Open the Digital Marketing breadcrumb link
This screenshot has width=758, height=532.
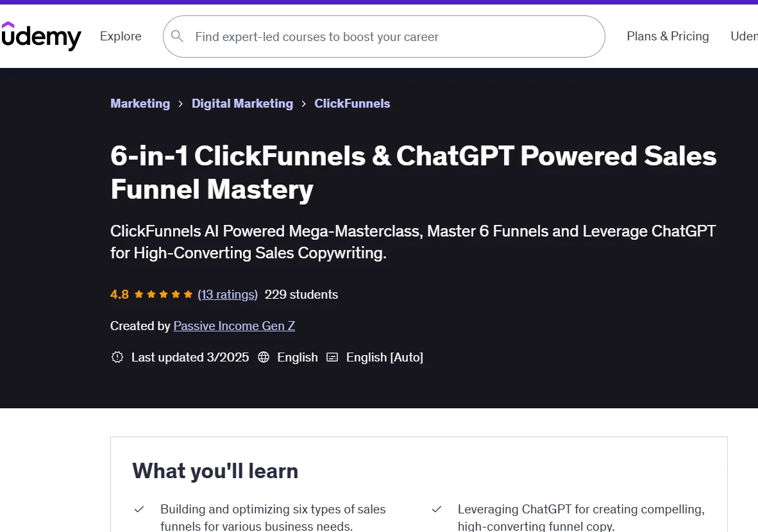tap(242, 104)
